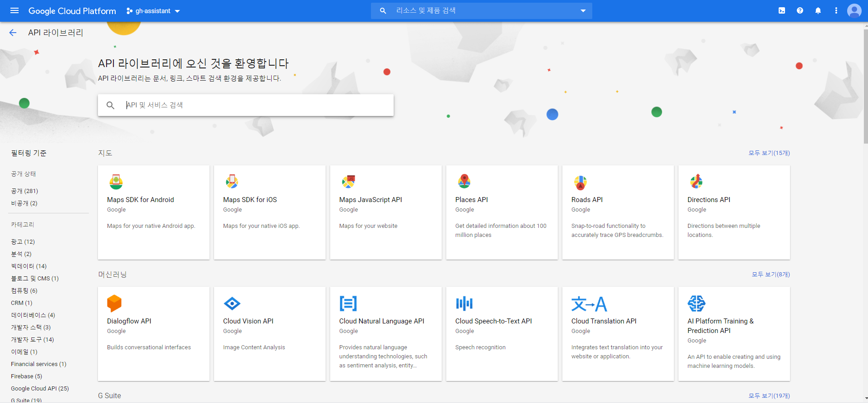Click the API 라이브러리 page title
The height and width of the screenshot is (405, 868).
[x=56, y=33]
